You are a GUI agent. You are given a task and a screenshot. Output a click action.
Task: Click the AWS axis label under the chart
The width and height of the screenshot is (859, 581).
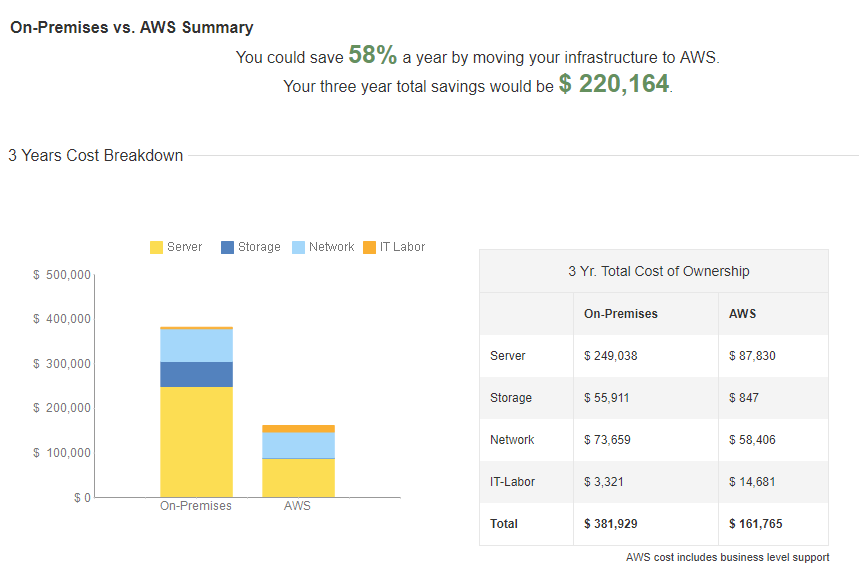(297, 506)
